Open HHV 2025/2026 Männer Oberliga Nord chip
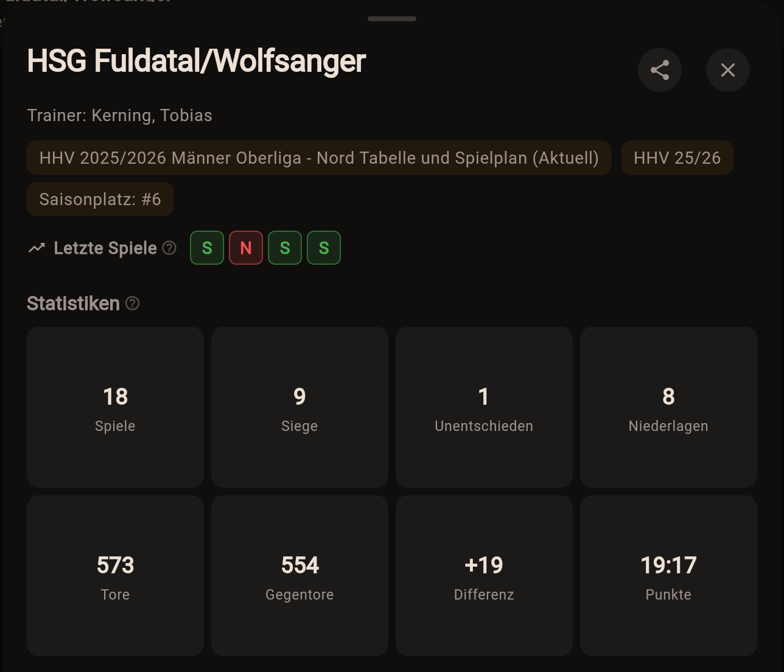Viewport: 784px width, 672px height. tap(319, 158)
